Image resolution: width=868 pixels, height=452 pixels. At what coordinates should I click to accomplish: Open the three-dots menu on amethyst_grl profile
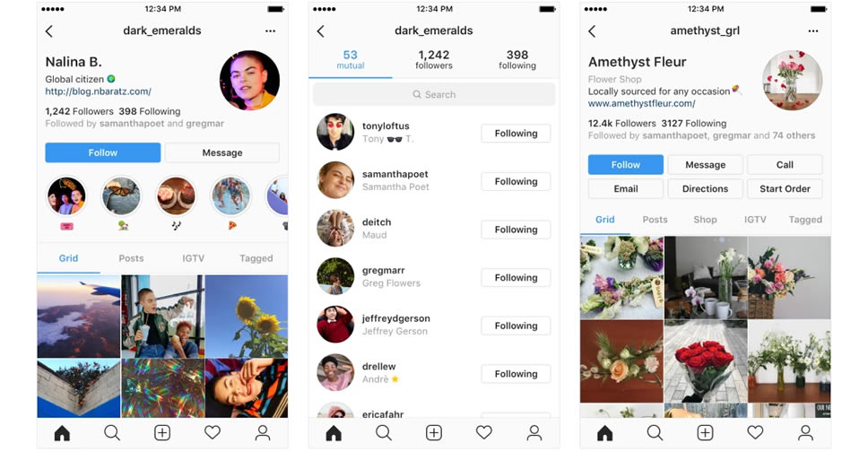point(812,31)
